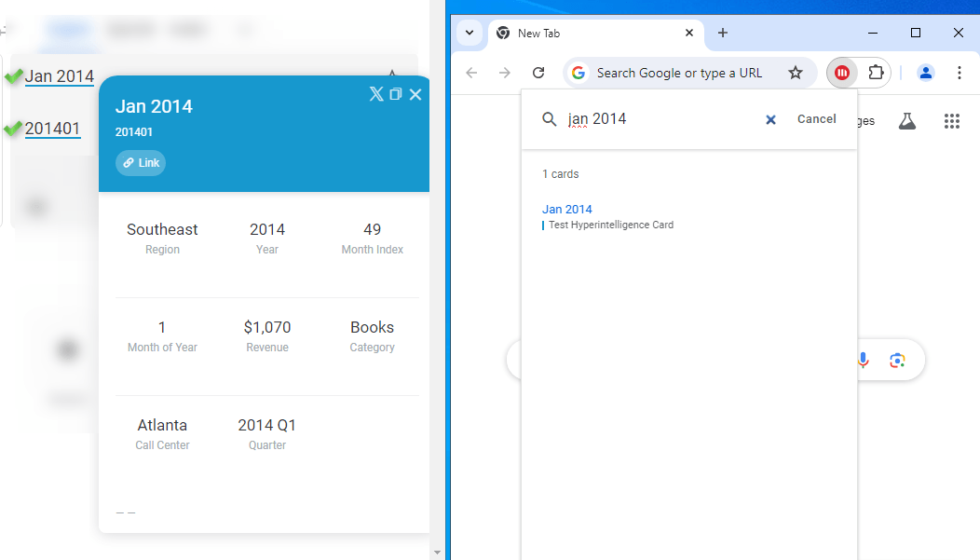Open the Jan 2014 search result
Image resolution: width=980 pixels, height=560 pixels.
click(x=567, y=210)
